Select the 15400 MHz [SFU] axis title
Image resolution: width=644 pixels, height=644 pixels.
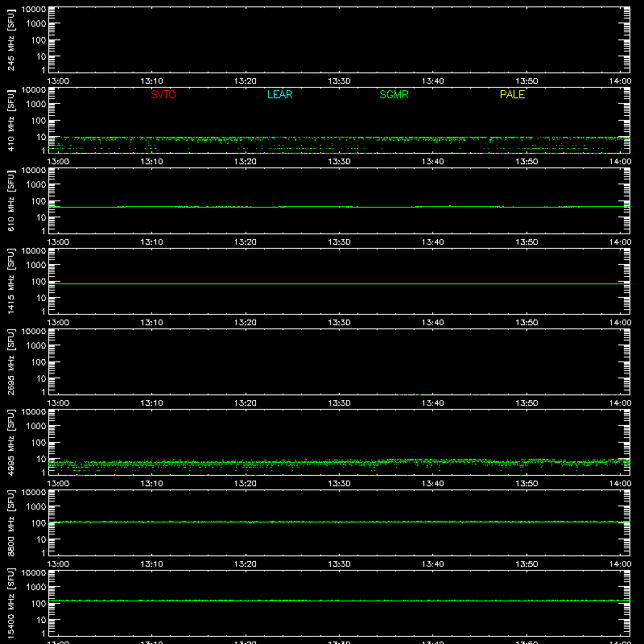11,603
